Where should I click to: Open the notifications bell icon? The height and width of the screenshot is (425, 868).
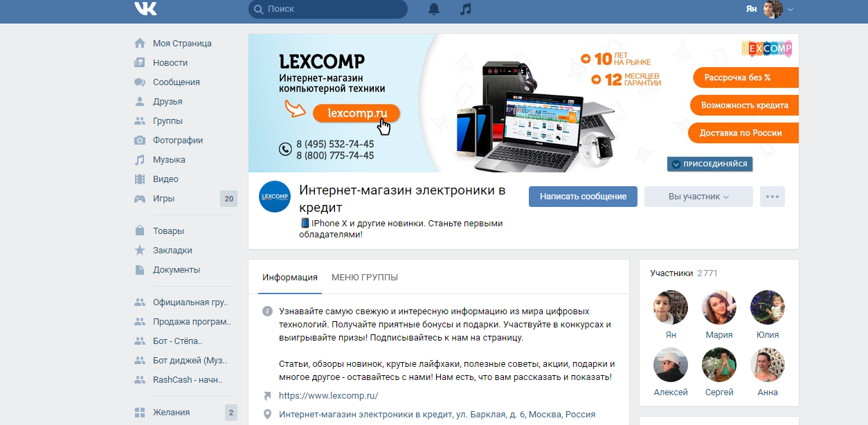(x=434, y=9)
